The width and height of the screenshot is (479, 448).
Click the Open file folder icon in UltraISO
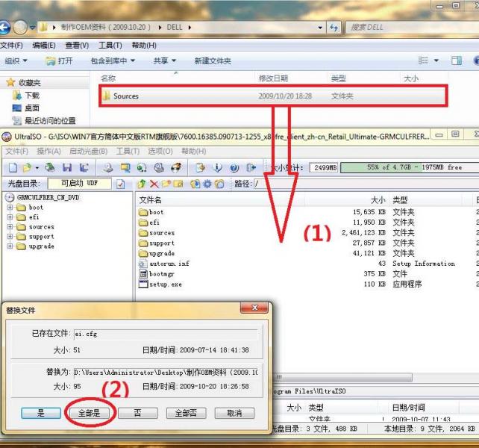27,167
